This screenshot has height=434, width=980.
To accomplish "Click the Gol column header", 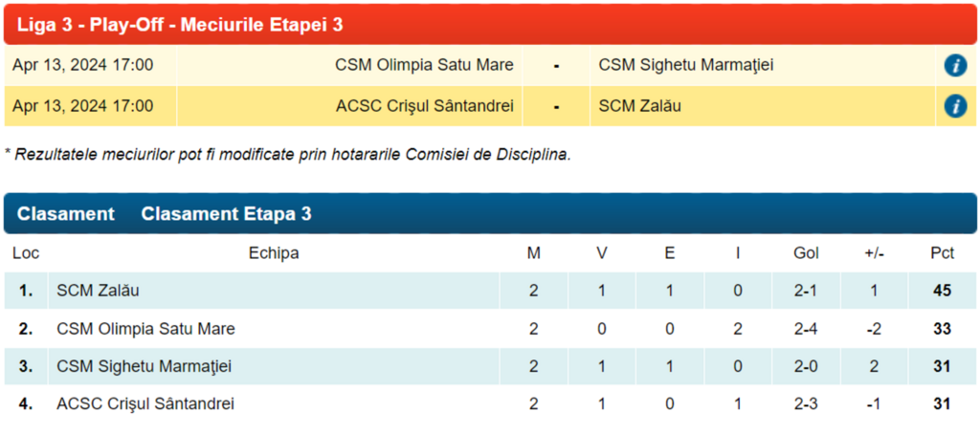I will [x=806, y=253].
